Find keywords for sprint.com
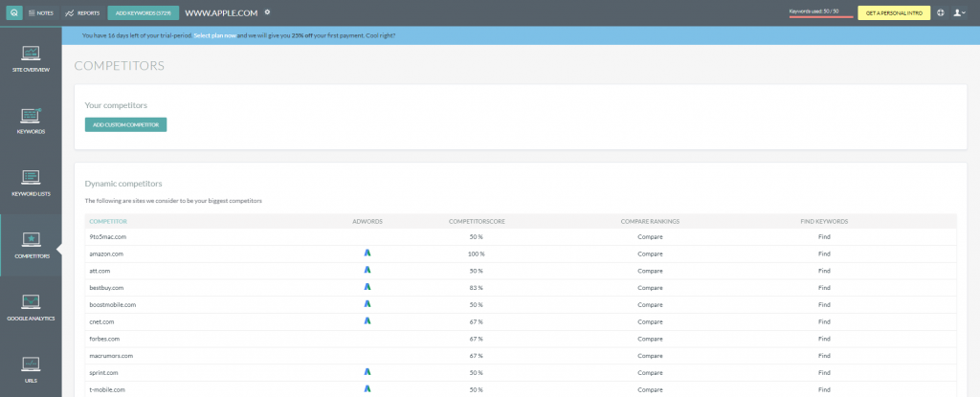 point(824,373)
